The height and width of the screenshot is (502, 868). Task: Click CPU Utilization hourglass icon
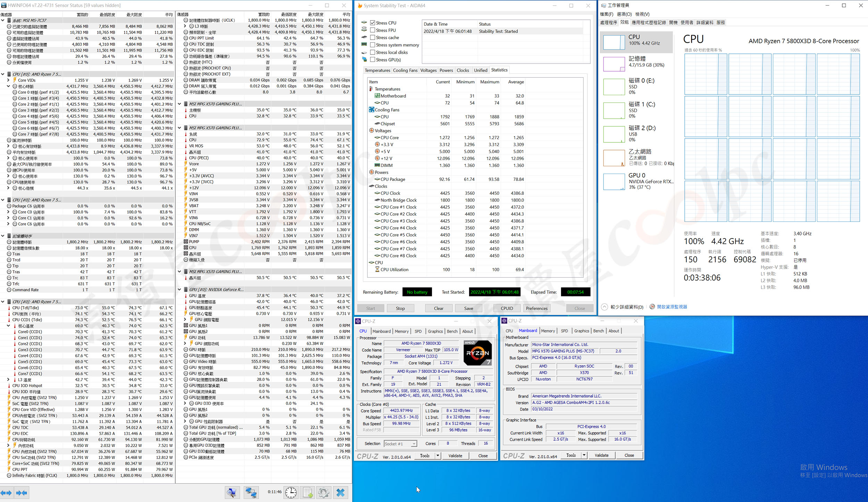377,269
